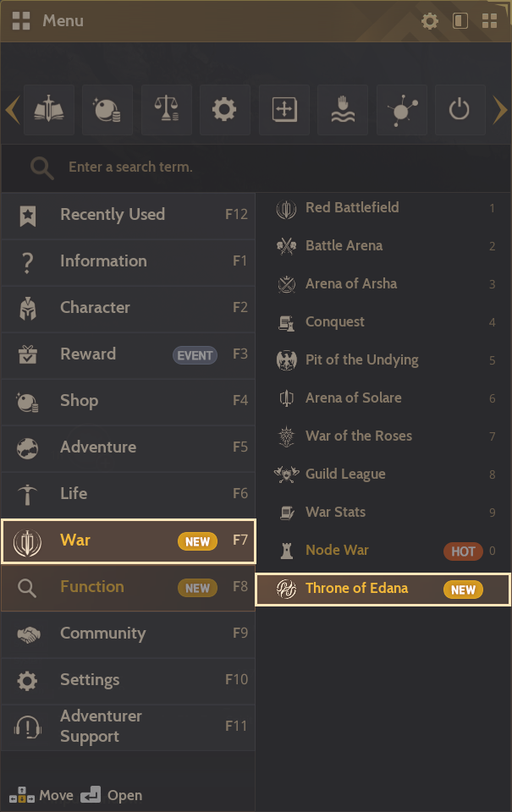Click the balance scales marketplace icon
The width and height of the screenshot is (512, 812).
(x=166, y=110)
